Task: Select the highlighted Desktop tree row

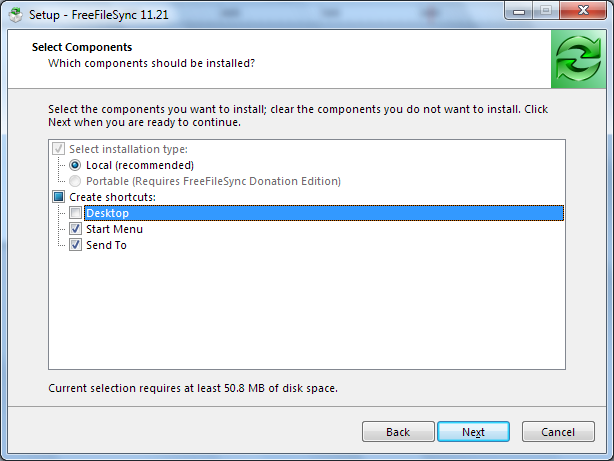Action: (324, 213)
